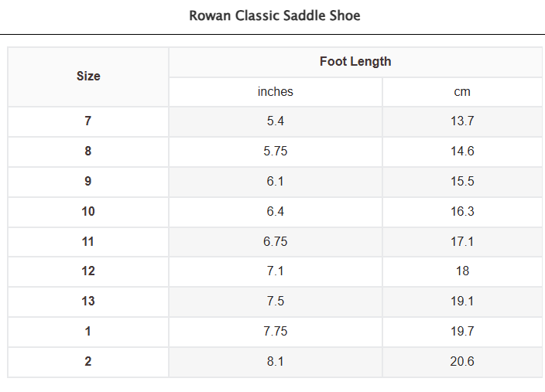Click size 10 row label
This screenshot has height=392, width=545.
[88, 212]
